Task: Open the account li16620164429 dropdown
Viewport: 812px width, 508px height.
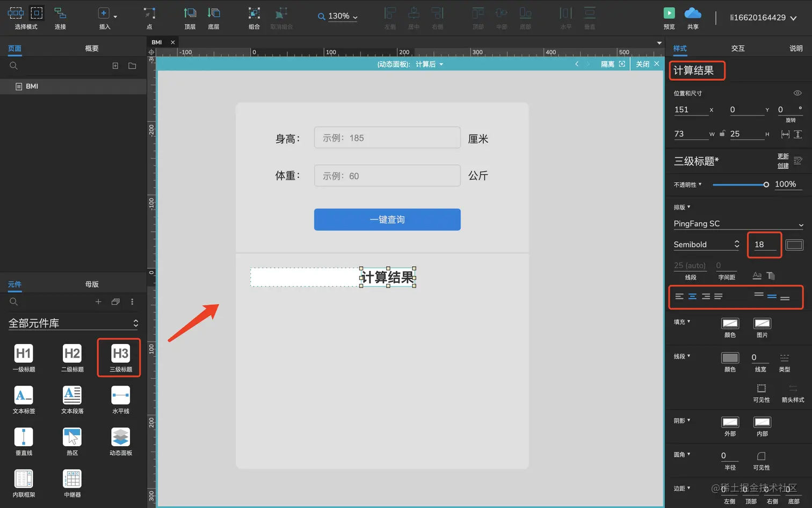Action: pyautogui.click(x=763, y=18)
